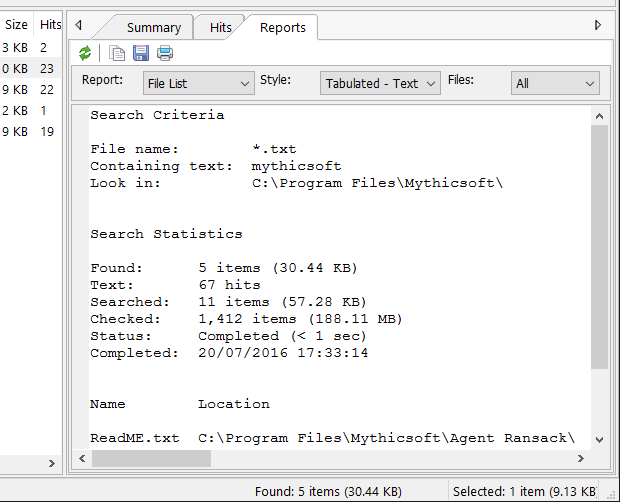Switch to the Hits tab
Screen dimensions: 620x502
click(220, 28)
